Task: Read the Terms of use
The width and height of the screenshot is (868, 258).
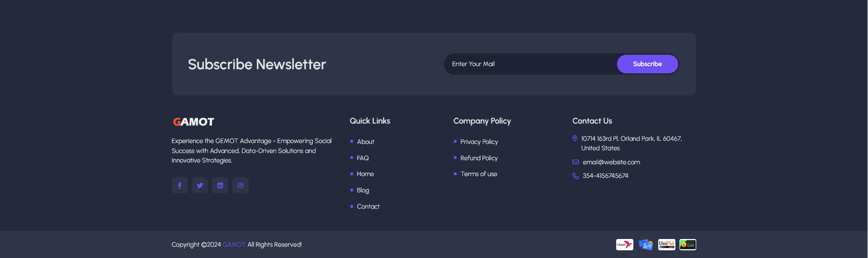Action: 479,174
